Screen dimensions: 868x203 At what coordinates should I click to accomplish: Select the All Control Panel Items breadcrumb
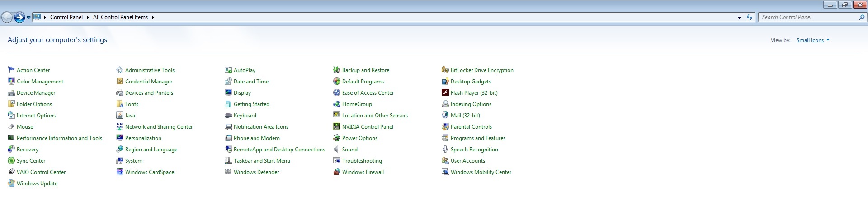click(120, 17)
